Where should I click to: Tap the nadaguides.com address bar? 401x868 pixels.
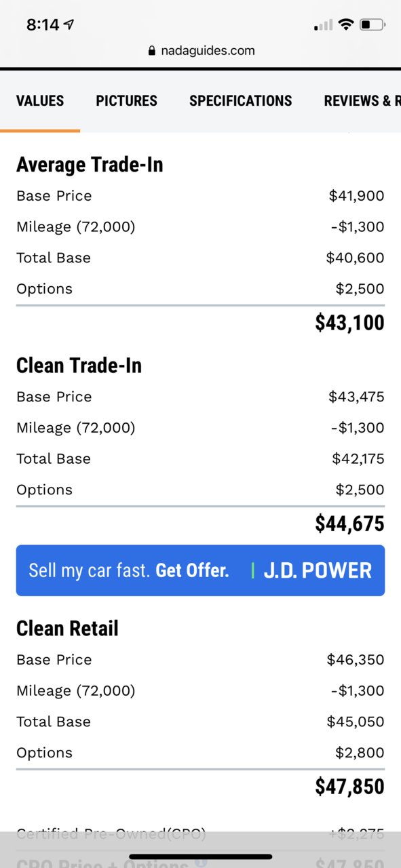tap(201, 51)
